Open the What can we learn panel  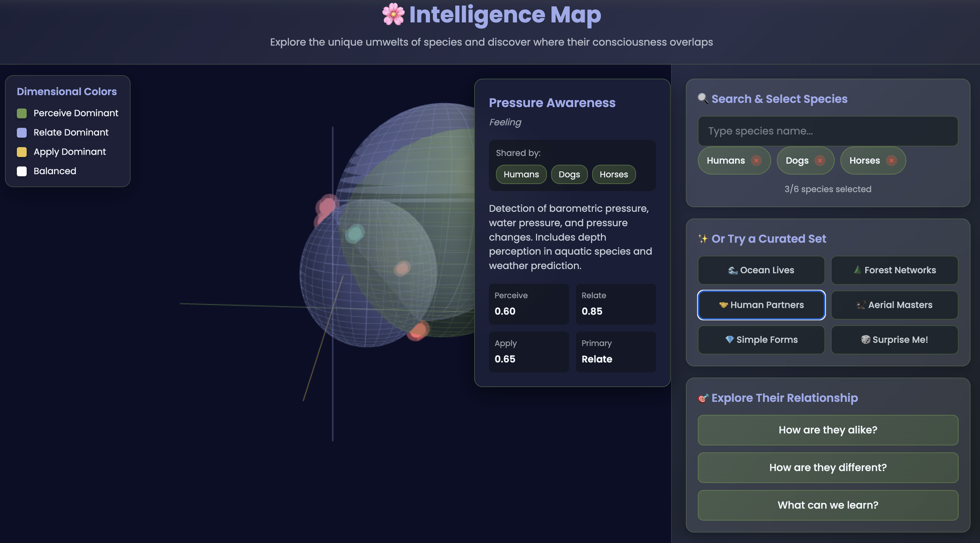point(828,505)
